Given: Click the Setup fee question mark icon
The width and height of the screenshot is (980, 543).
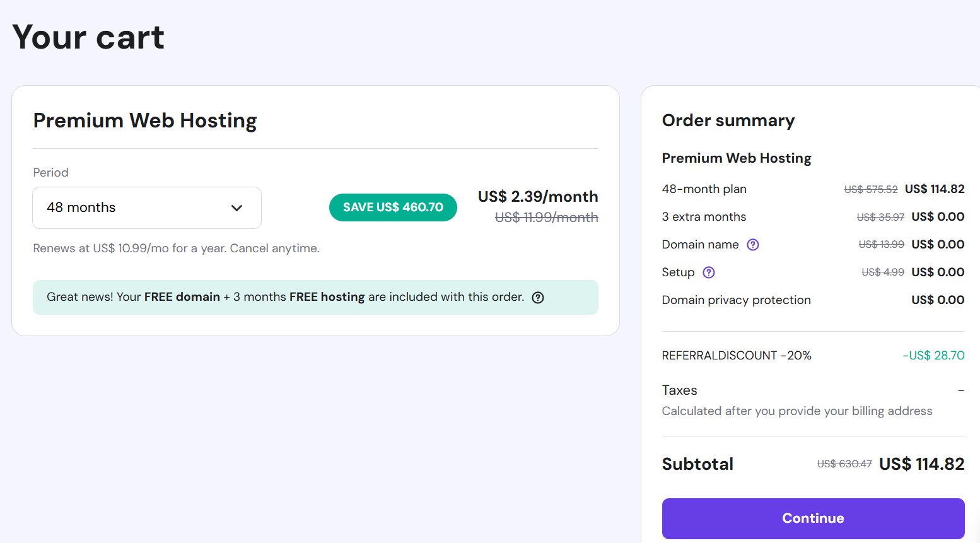Looking at the screenshot, I should tap(709, 272).
